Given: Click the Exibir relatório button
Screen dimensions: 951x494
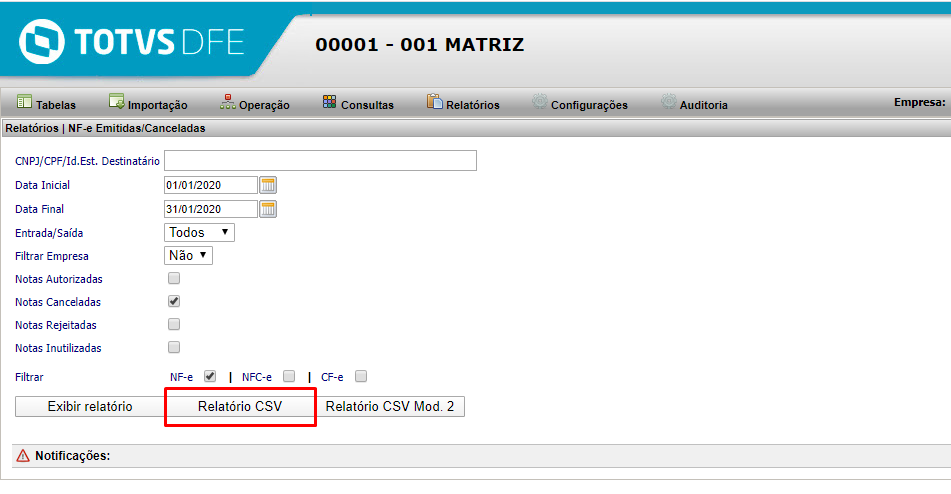Looking at the screenshot, I should coord(90,407).
